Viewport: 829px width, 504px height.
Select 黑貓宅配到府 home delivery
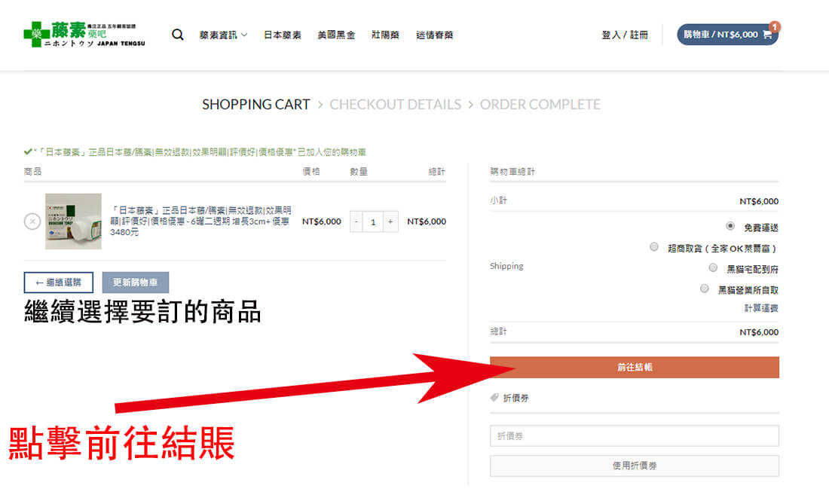[x=713, y=268]
